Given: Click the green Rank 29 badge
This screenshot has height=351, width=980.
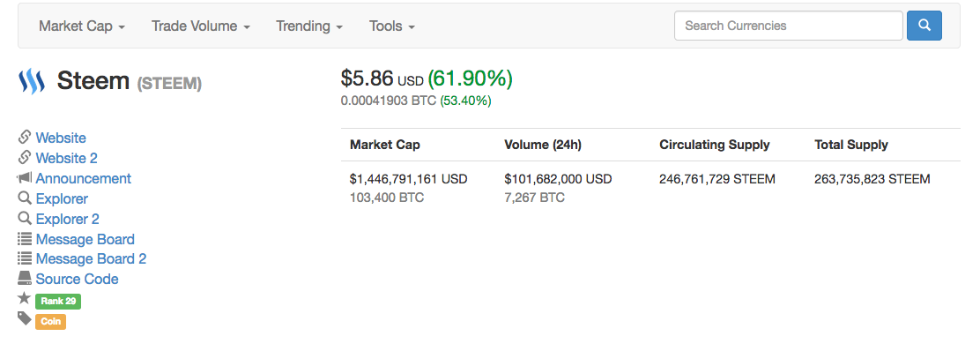Looking at the screenshot, I should 58,301.
